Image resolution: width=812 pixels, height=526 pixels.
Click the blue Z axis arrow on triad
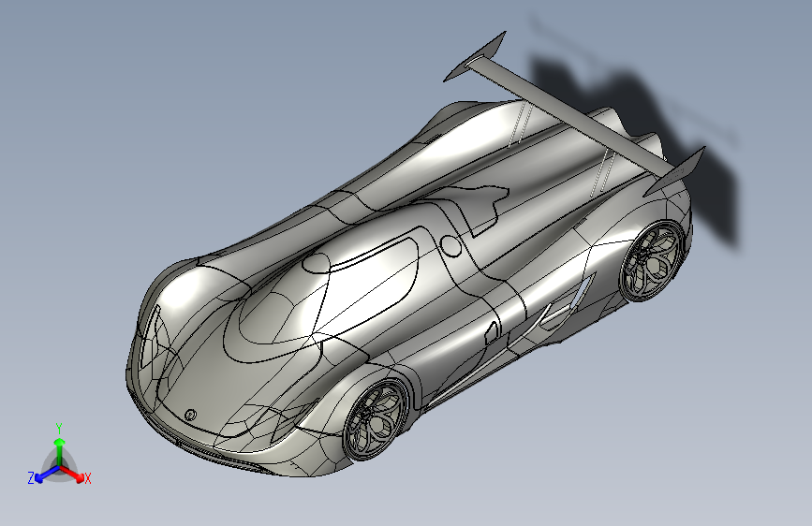coord(46,475)
